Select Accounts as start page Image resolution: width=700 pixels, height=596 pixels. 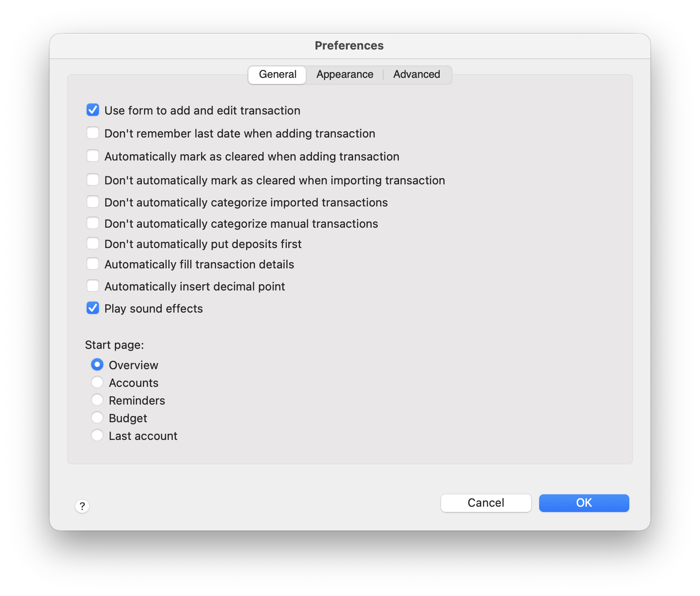(x=97, y=382)
